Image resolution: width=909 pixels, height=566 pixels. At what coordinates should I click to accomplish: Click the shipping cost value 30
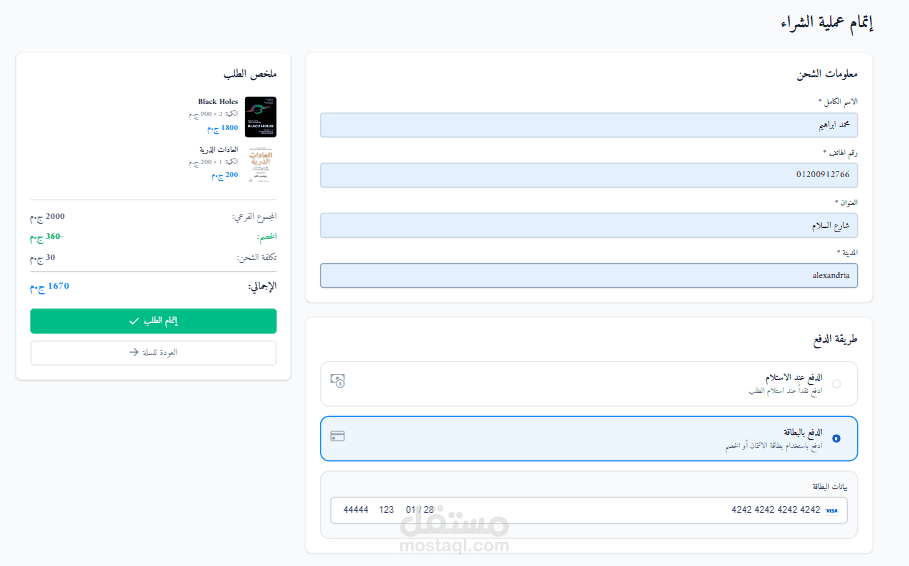click(42, 257)
